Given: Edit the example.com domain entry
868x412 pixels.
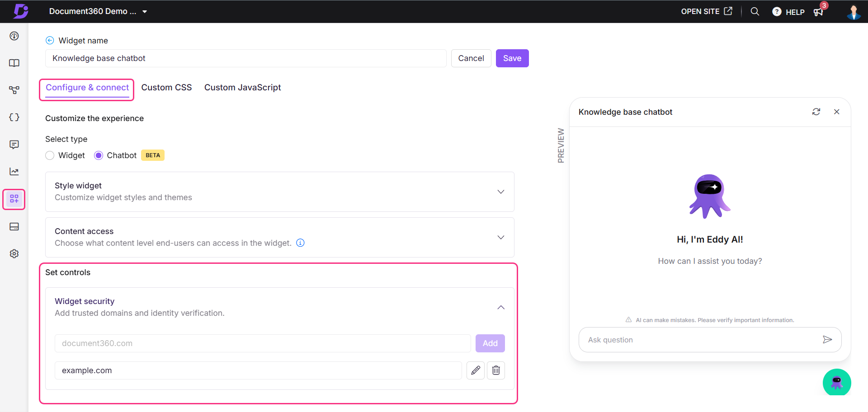Looking at the screenshot, I should 476,370.
